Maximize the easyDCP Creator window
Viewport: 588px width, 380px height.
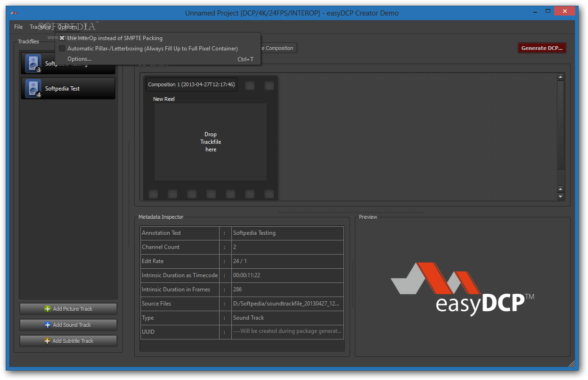pos(549,12)
